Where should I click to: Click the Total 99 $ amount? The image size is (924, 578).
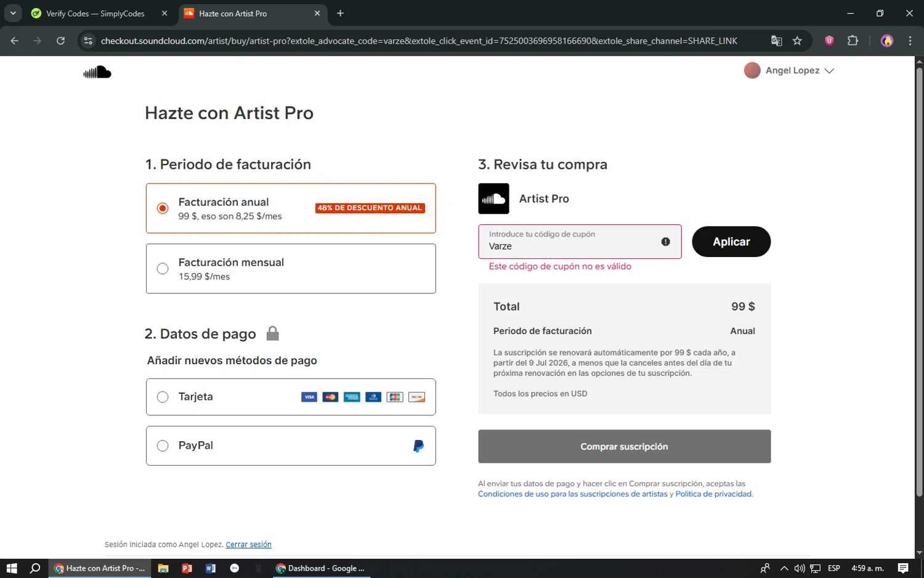(743, 306)
